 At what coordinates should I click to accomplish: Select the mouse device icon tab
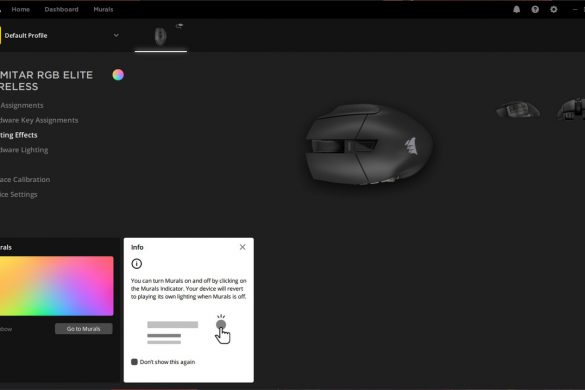pos(161,37)
